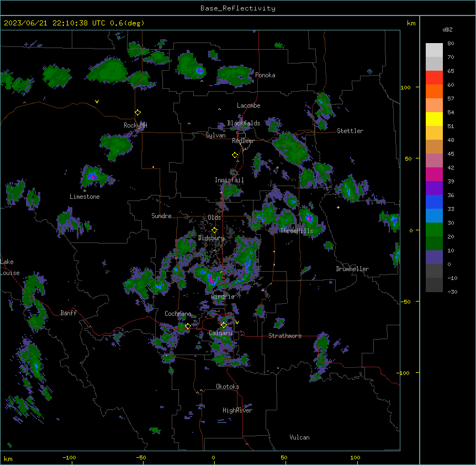Click the yellow diamond marker near RockyMH
Screen dimensions: 476x465
tap(138, 113)
